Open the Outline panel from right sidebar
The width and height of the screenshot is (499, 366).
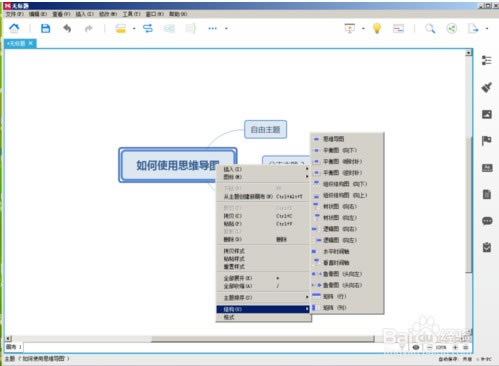(x=487, y=60)
